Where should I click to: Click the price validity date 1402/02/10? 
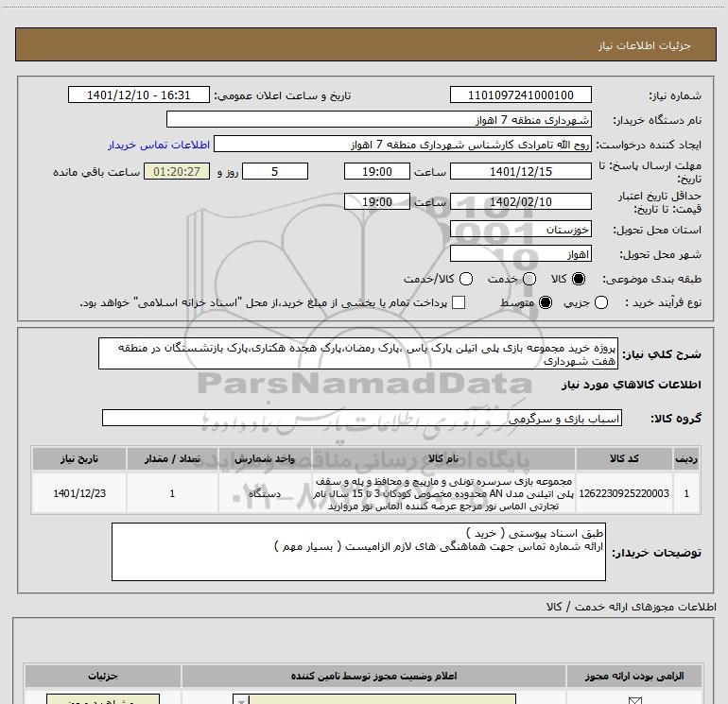click(520, 201)
